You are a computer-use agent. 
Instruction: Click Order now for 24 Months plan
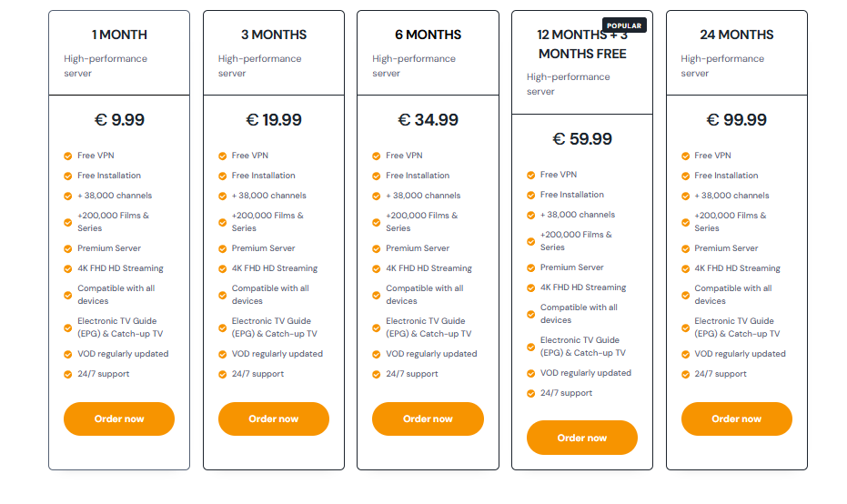[x=736, y=418]
